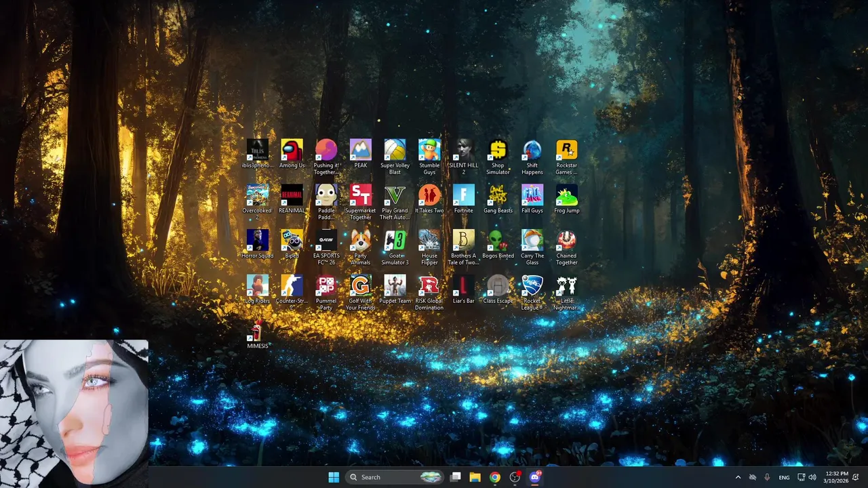The height and width of the screenshot is (488, 868).
Task: Select the MIMESIS desktop icon
Action: click(x=258, y=335)
